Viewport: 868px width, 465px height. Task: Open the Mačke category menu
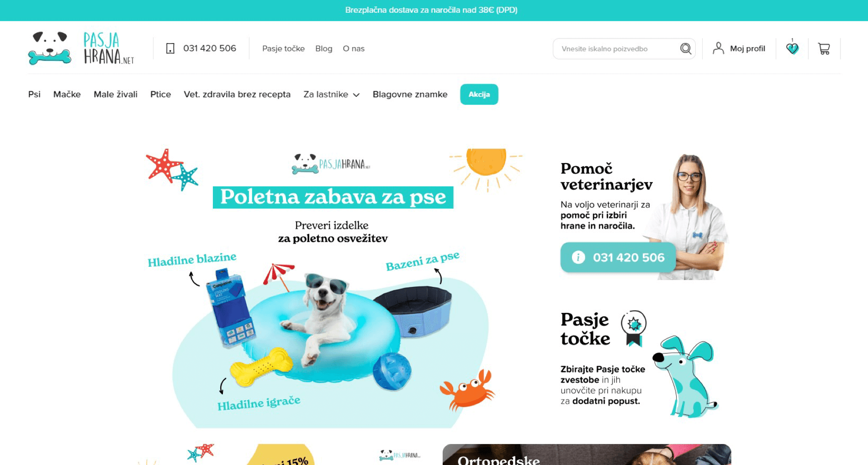[x=67, y=95]
